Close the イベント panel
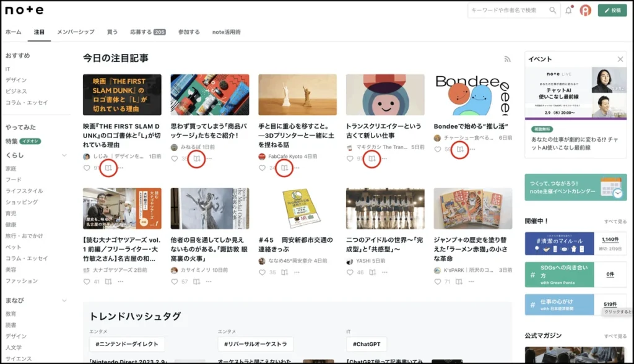The image size is (634, 364). tap(620, 59)
